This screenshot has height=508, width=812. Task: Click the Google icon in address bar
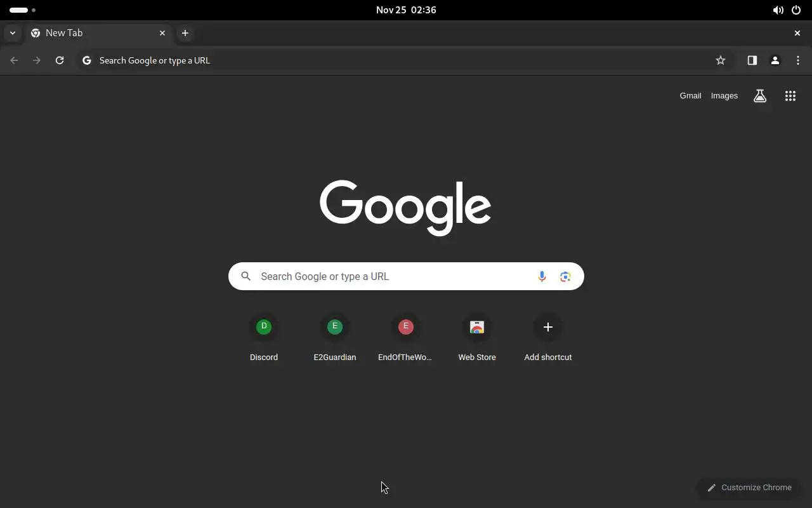(x=87, y=60)
